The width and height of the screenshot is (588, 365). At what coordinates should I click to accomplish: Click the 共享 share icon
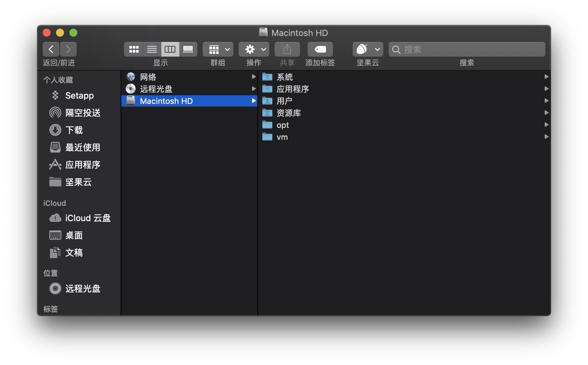pos(287,49)
